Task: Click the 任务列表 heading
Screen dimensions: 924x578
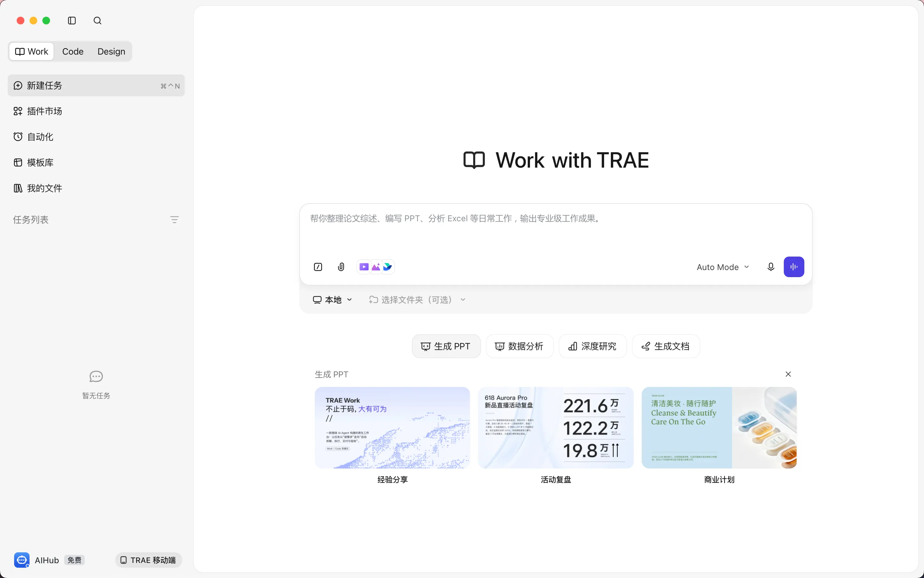Action: pyautogui.click(x=31, y=220)
